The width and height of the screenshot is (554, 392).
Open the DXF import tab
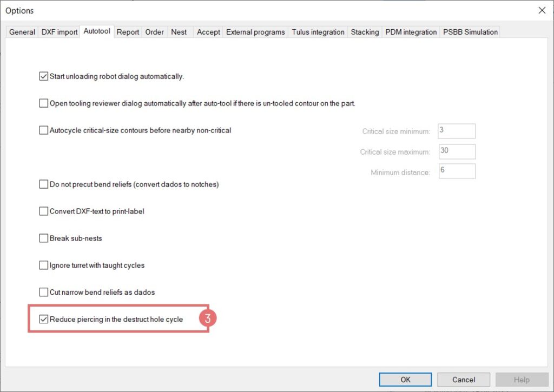pos(60,32)
